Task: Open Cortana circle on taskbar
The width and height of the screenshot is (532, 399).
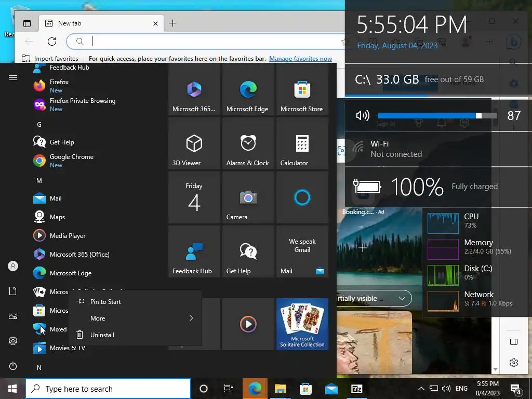Action: pos(204,389)
